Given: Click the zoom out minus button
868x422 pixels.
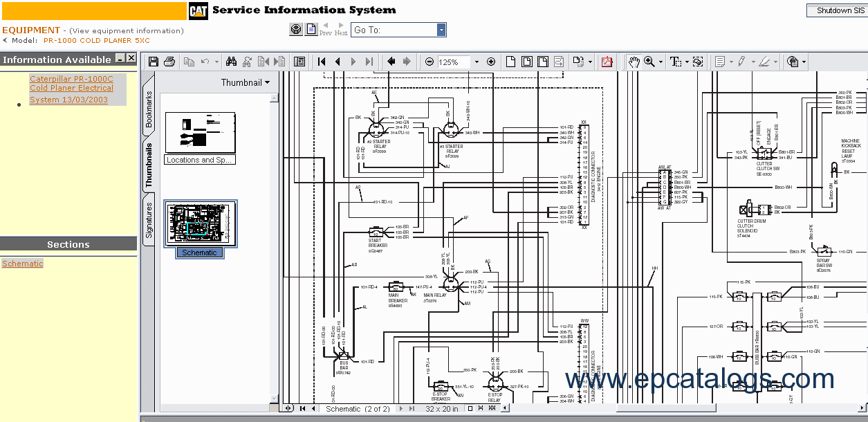Looking at the screenshot, I should click(430, 62).
